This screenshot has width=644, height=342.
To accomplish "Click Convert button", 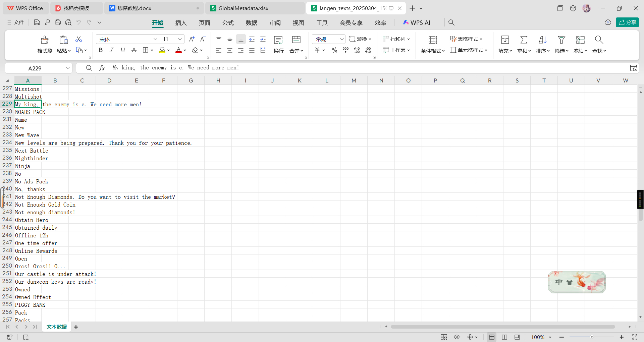I will tap(360, 39).
